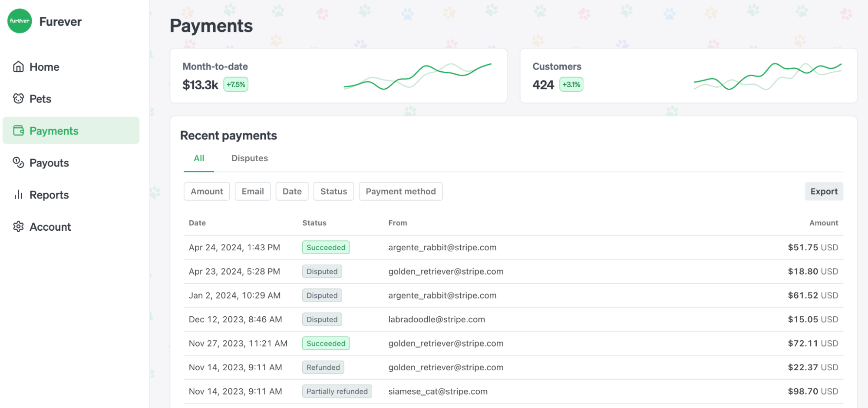The width and height of the screenshot is (868, 408).
Task: Click the $72.11 USD amount
Action: point(813,343)
